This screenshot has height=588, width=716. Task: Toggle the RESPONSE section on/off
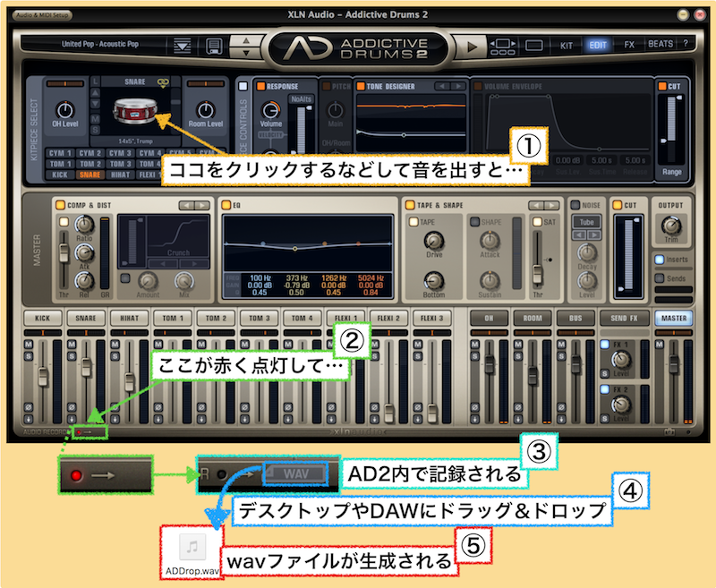point(260,86)
